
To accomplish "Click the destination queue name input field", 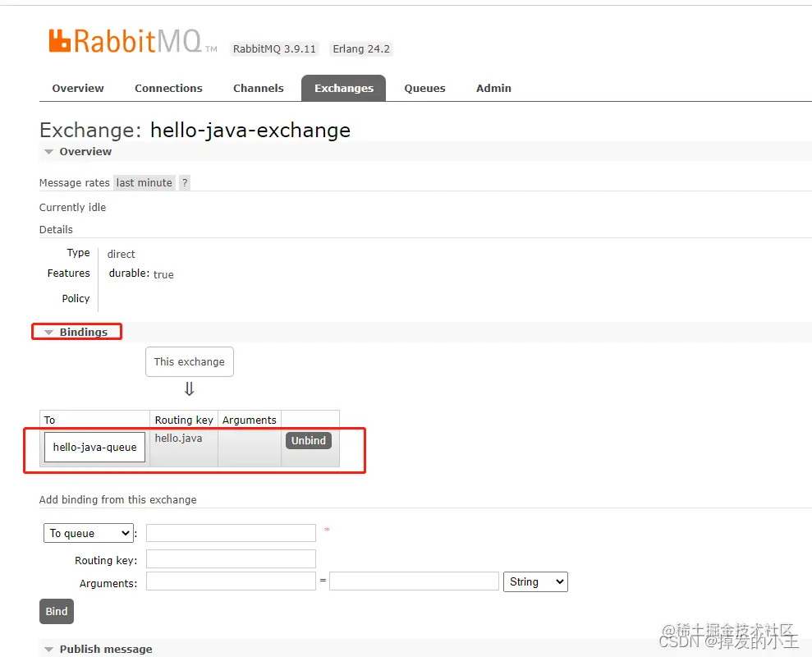I will click(231, 533).
